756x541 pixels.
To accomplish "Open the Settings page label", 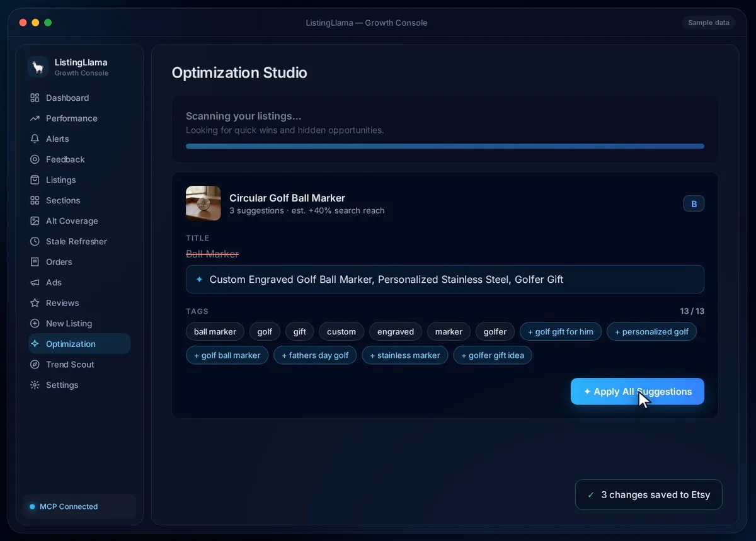I will click(x=62, y=385).
